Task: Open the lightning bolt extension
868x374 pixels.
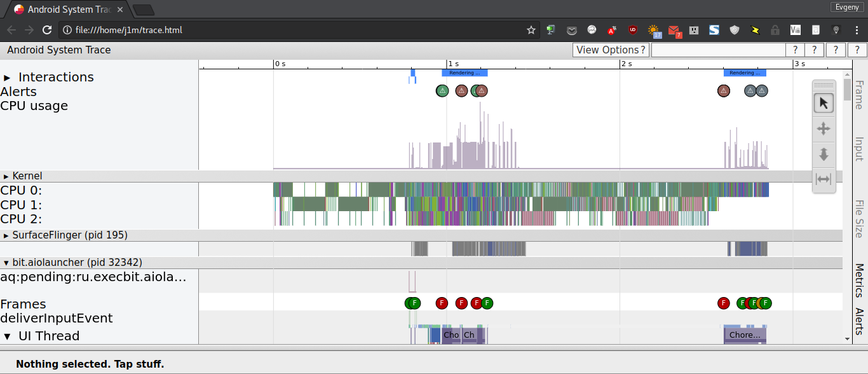Action: 755,30
